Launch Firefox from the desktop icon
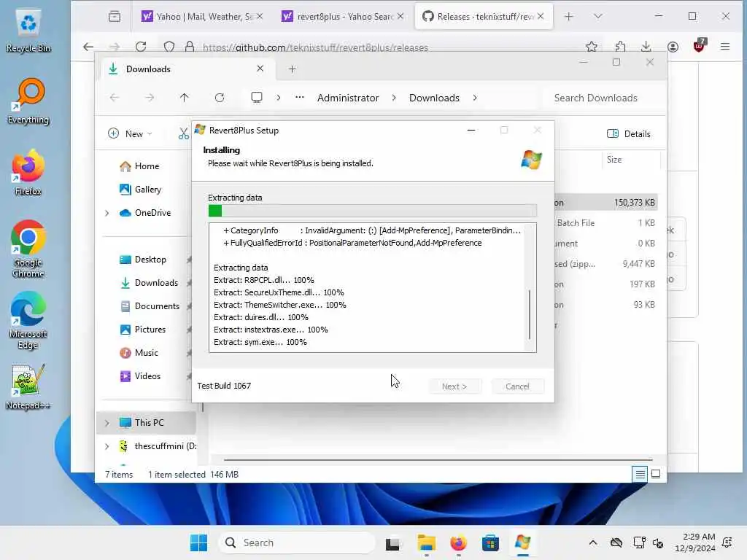 point(28,172)
